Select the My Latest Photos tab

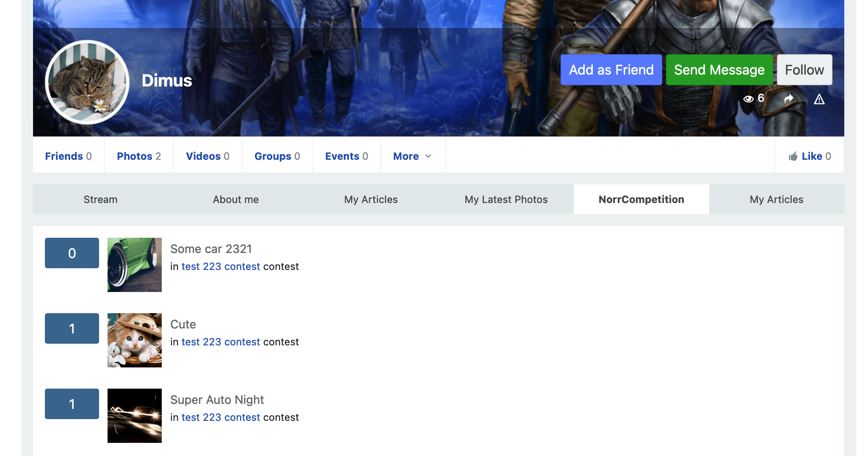coord(506,199)
